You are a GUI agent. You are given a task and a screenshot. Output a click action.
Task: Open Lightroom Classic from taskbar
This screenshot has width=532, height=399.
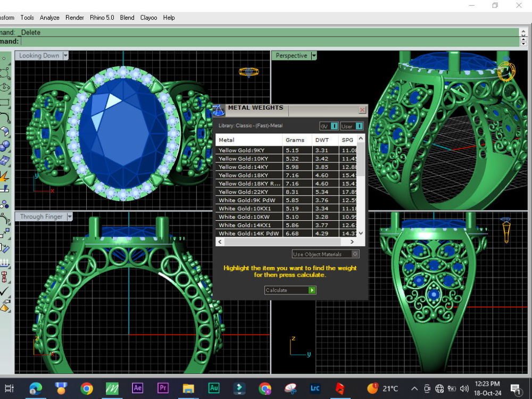click(x=315, y=388)
